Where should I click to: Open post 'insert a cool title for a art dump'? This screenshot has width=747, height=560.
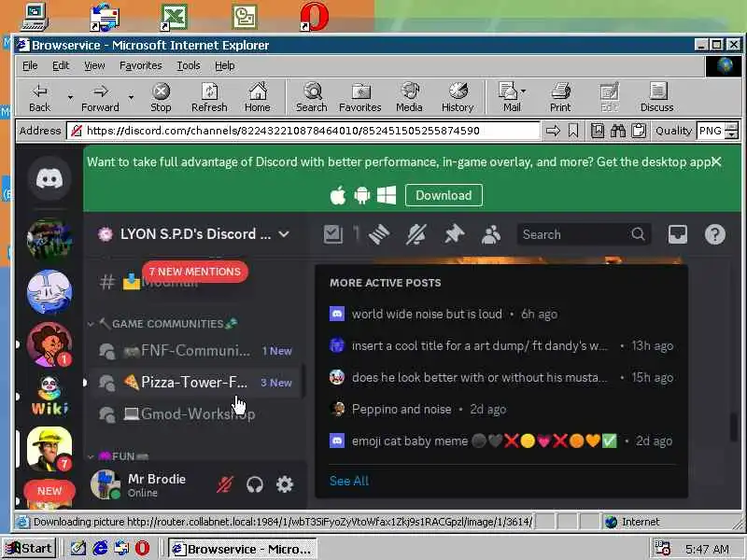click(x=501, y=345)
